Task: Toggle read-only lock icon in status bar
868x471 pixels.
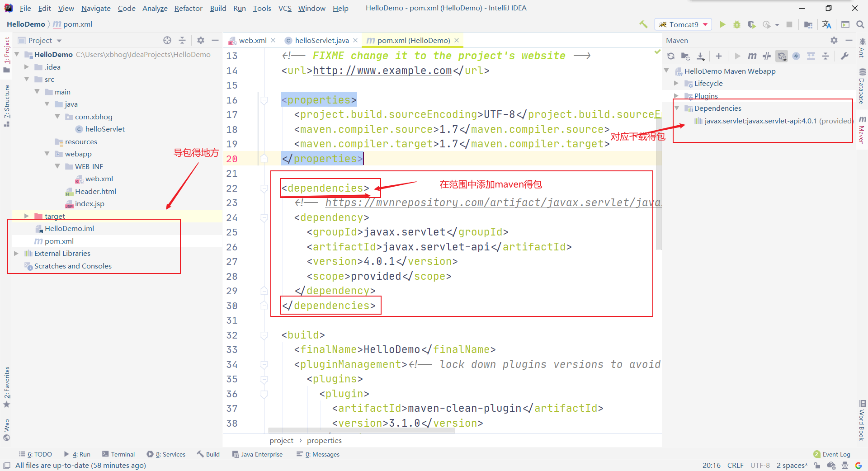Action: click(817, 465)
